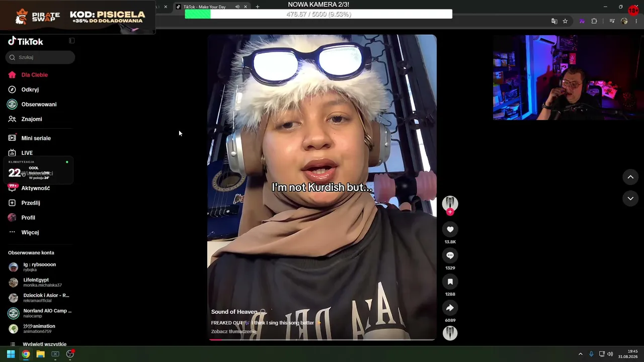Mute the TikTok tab's audio icon
644x362 pixels.
pos(237,7)
